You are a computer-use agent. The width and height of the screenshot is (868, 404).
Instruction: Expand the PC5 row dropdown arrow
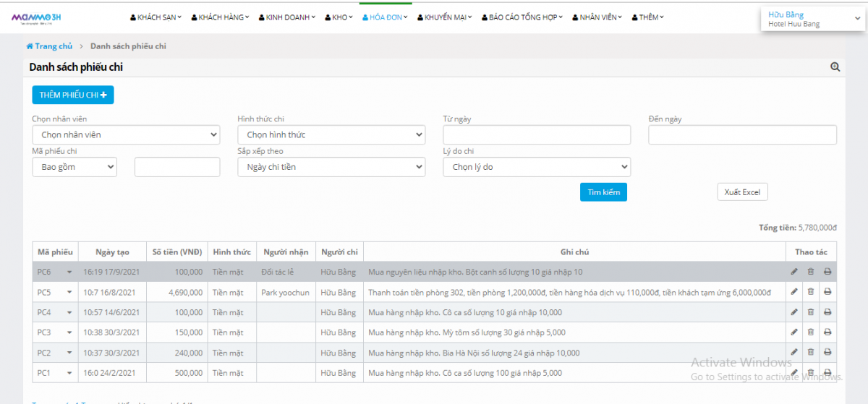pos(69,293)
